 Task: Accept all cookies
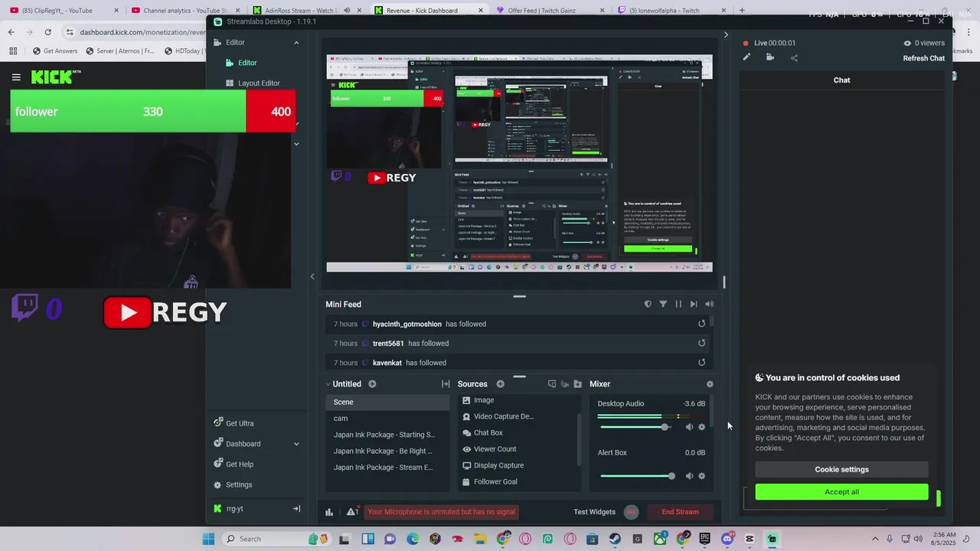pos(841,492)
